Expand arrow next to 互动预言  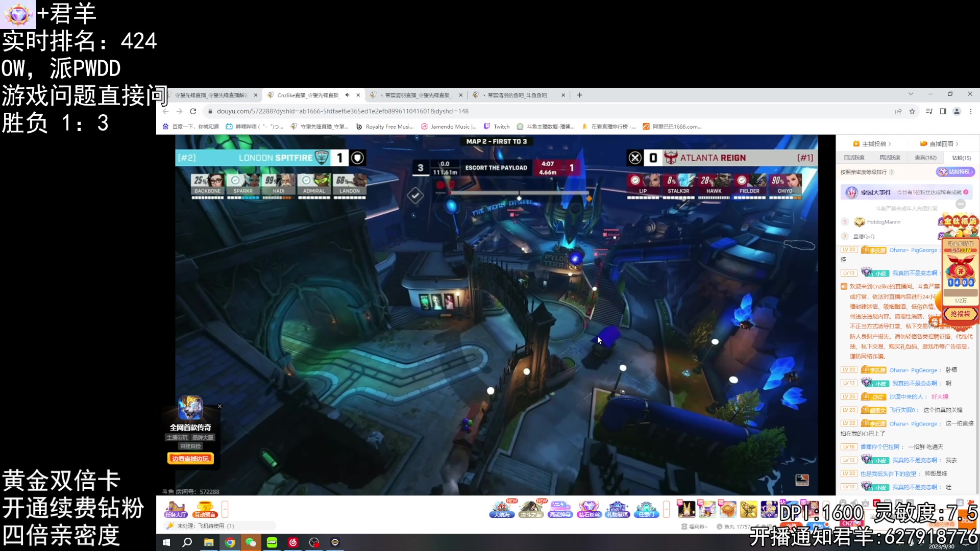pos(225,509)
